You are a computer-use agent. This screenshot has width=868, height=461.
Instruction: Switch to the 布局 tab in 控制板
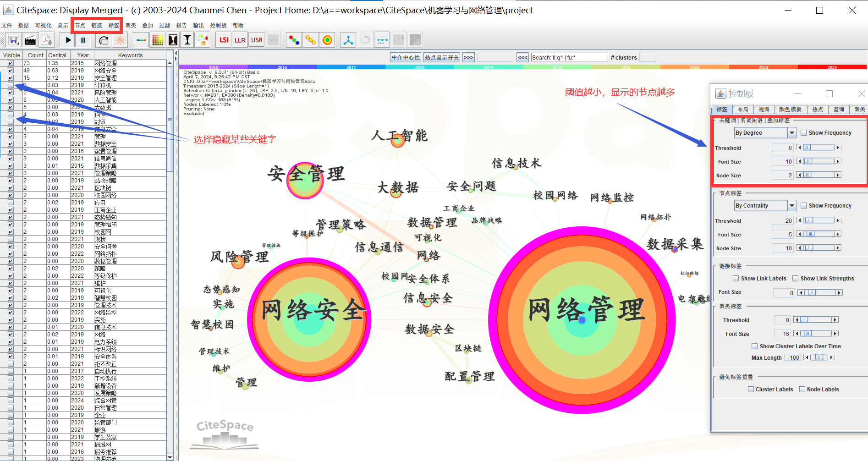point(743,110)
